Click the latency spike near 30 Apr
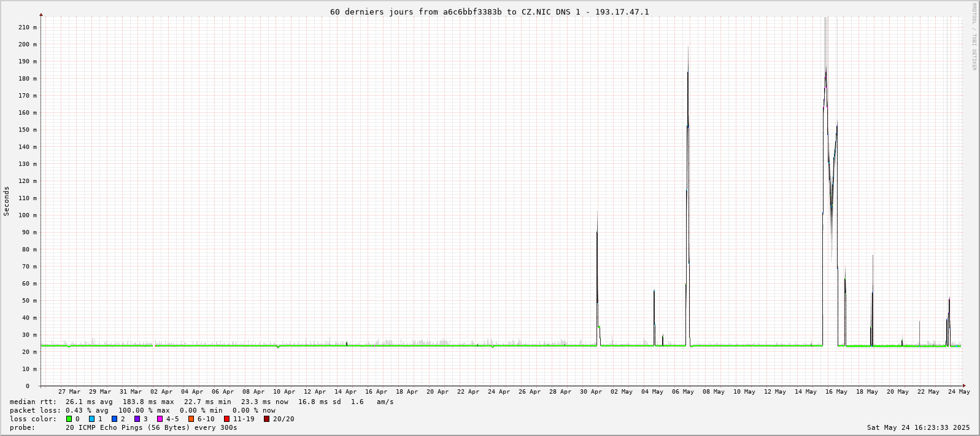This screenshot has height=436, width=980. (598, 279)
